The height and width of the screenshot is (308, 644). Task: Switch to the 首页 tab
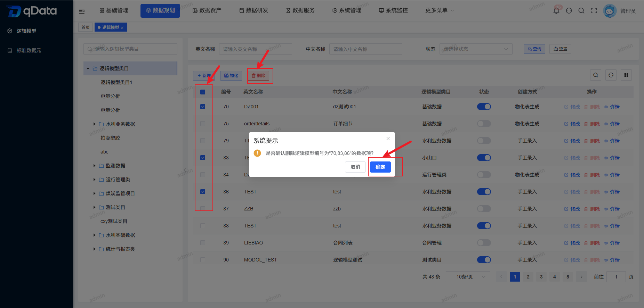click(x=86, y=27)
